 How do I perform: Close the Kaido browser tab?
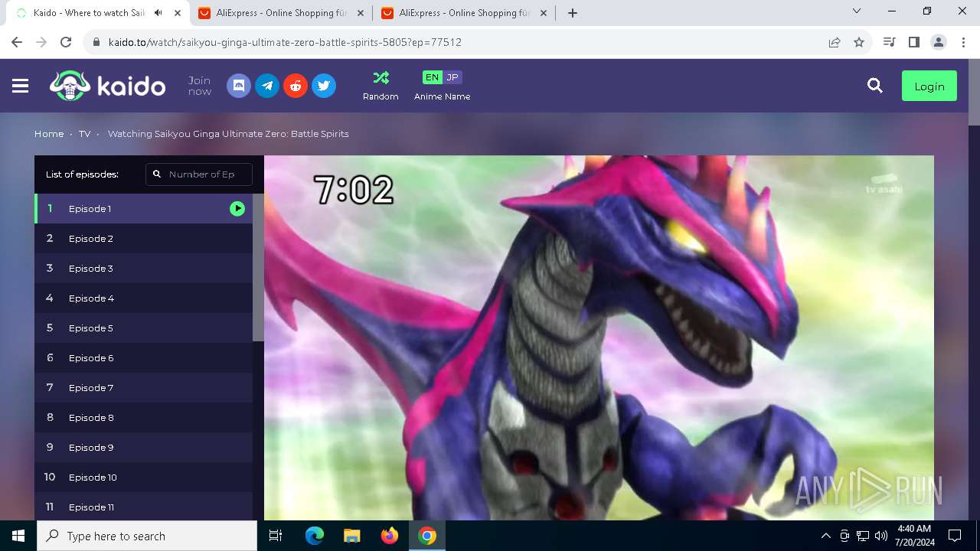(x=178, y=13)
